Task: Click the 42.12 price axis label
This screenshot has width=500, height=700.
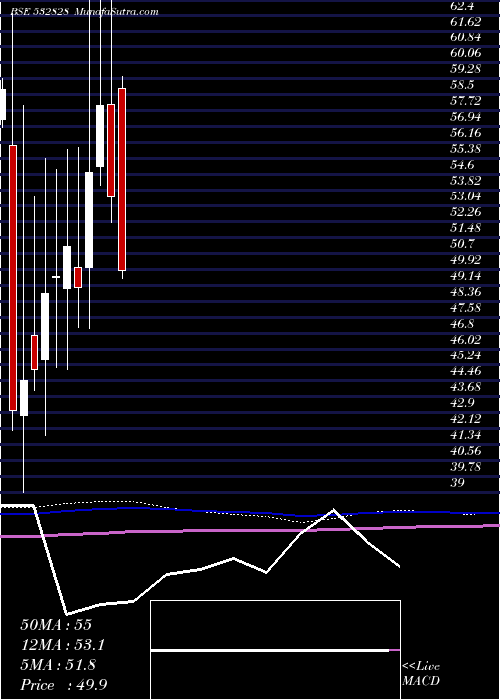Action: (465, 420)
